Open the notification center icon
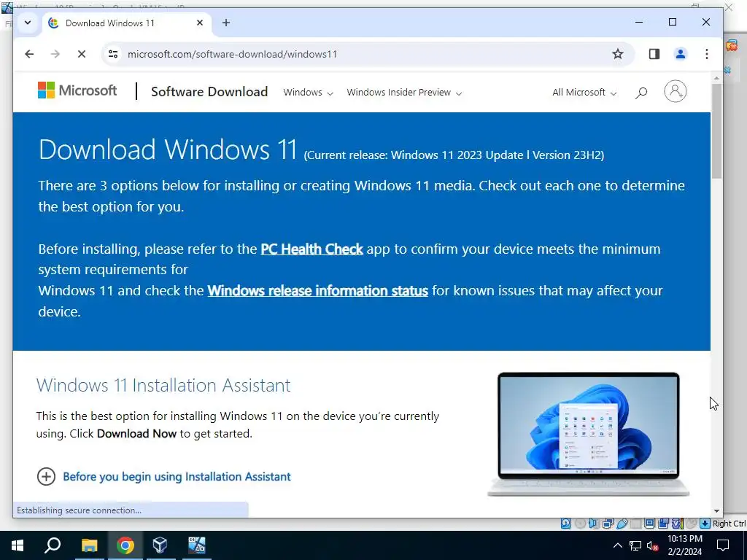The width and height of the screenshot is (747, 560). tap(723, 545)
